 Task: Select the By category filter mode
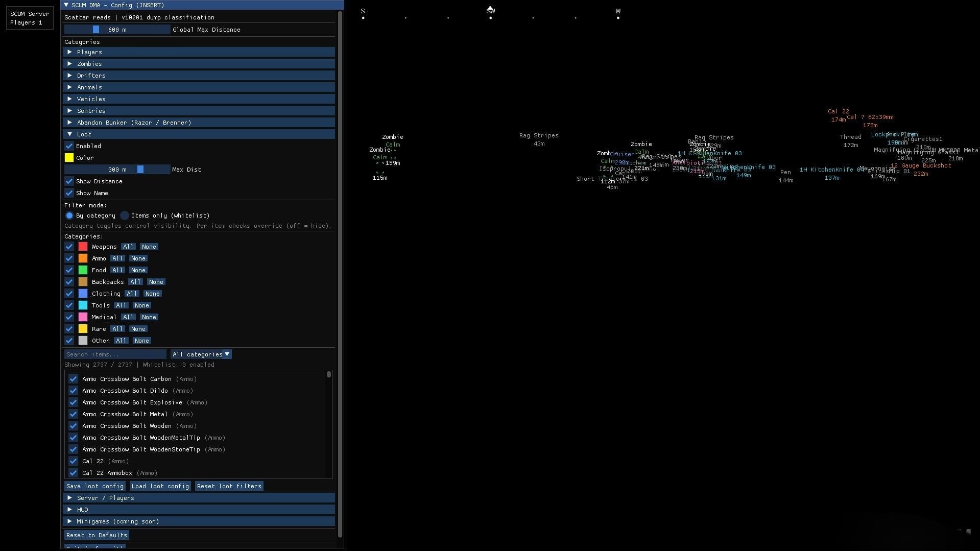tap(69, 215)
